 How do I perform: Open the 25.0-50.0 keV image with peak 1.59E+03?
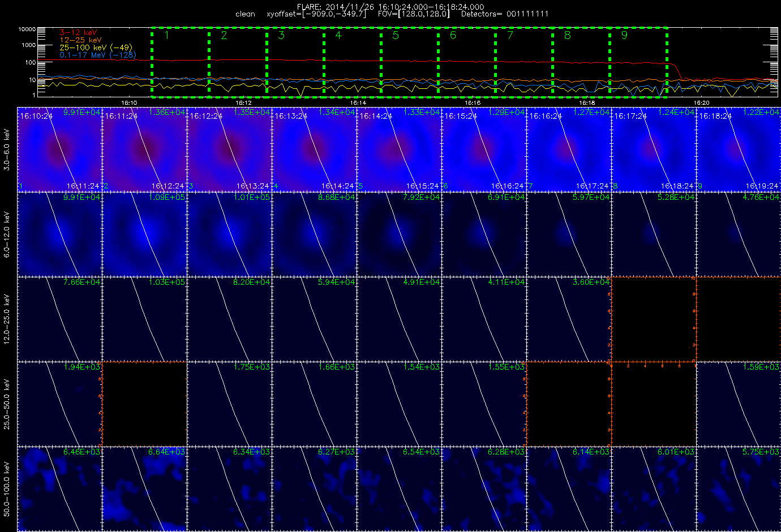(739, 404)
